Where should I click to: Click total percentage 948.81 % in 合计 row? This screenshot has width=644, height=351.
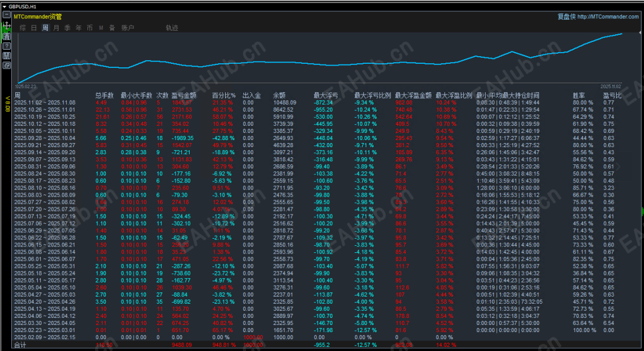[x=224, y=345]
